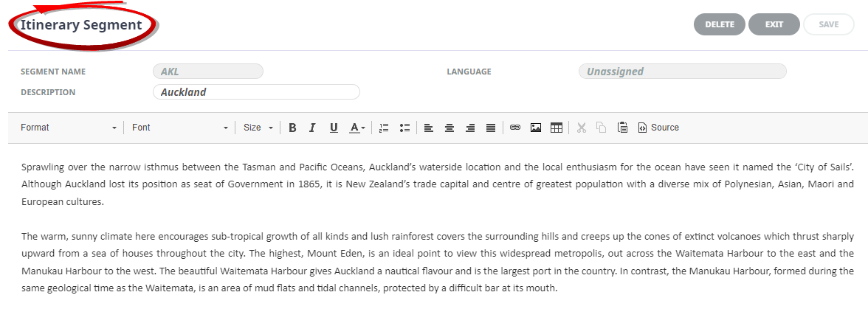Copy selected text icon
The height and width of the screenshot is (309, 868).
point(601,128)
